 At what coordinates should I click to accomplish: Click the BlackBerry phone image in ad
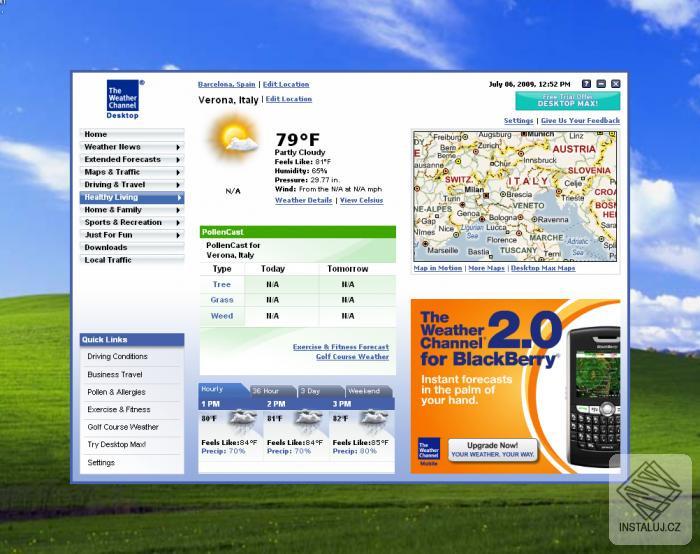coord(594,397)
